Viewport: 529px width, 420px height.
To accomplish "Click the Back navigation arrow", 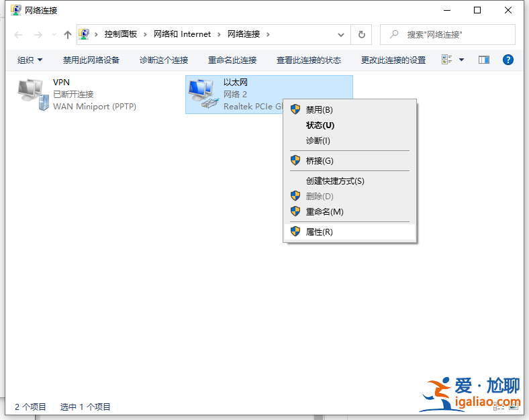I will tap(18, 35).
